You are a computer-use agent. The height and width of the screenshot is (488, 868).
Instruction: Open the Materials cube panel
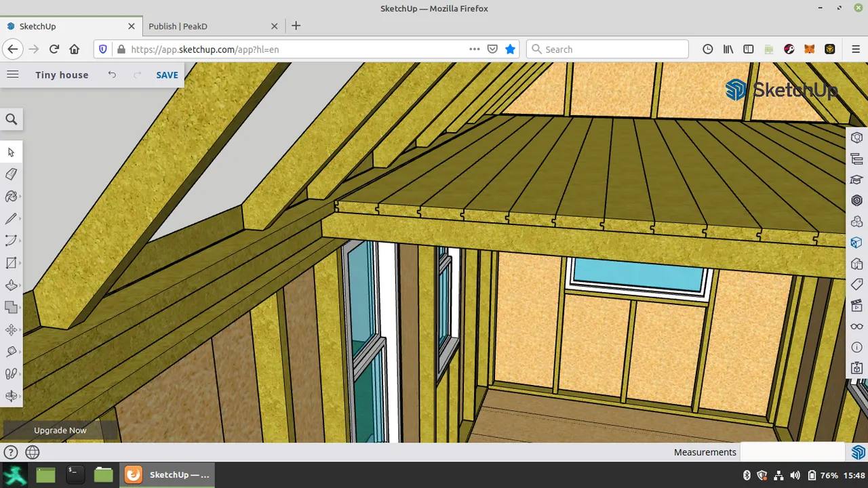click(x=857, y=243)
